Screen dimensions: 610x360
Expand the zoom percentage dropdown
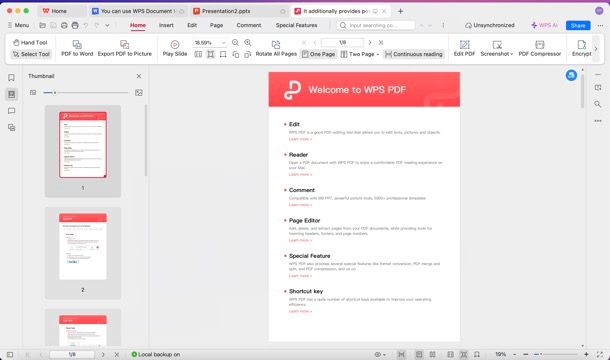pos(224,42)
